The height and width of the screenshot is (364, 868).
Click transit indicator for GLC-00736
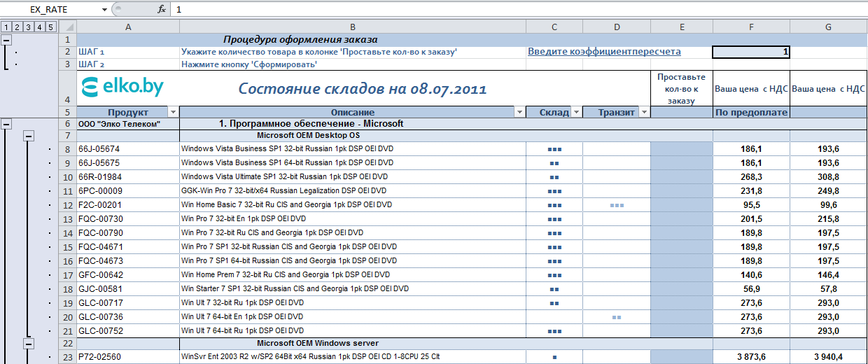tap(617, 317)
